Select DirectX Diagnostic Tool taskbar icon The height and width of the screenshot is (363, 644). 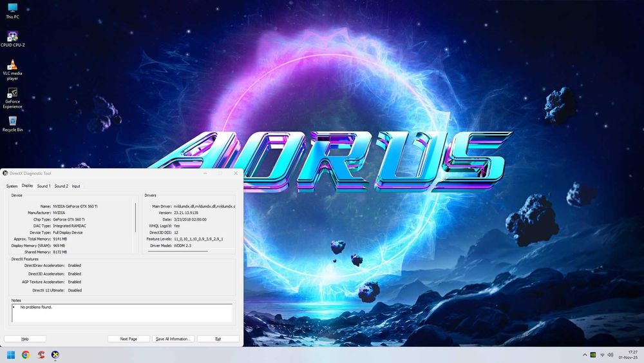[x=55, y=355]
